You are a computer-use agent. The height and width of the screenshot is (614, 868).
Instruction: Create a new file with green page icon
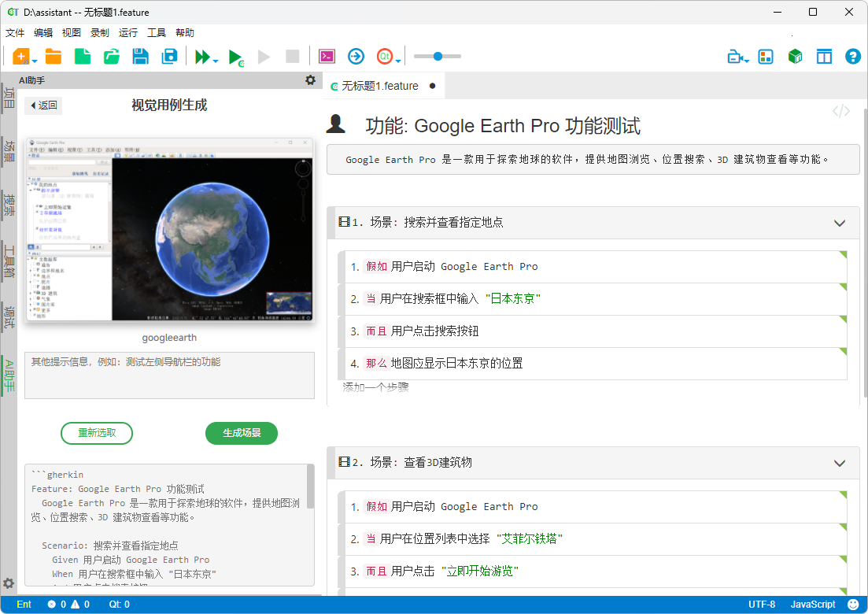[x=83, y=57]
